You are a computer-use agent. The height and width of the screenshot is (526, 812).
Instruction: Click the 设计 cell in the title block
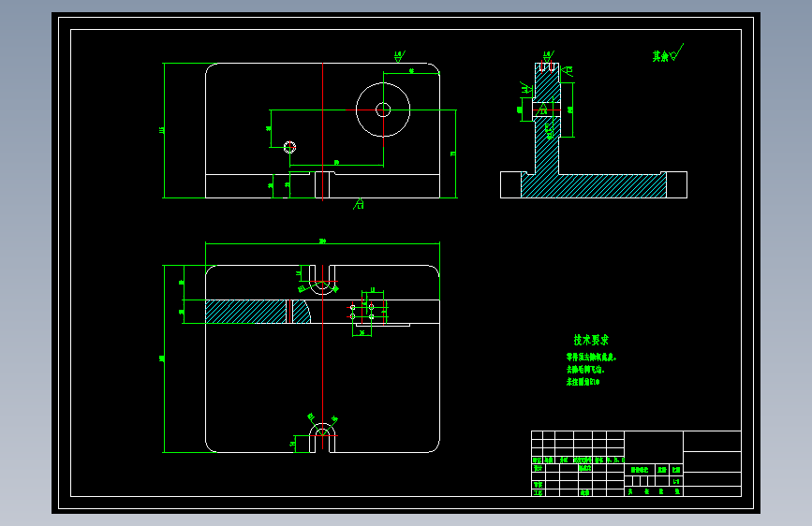click(x=539, y=468)
